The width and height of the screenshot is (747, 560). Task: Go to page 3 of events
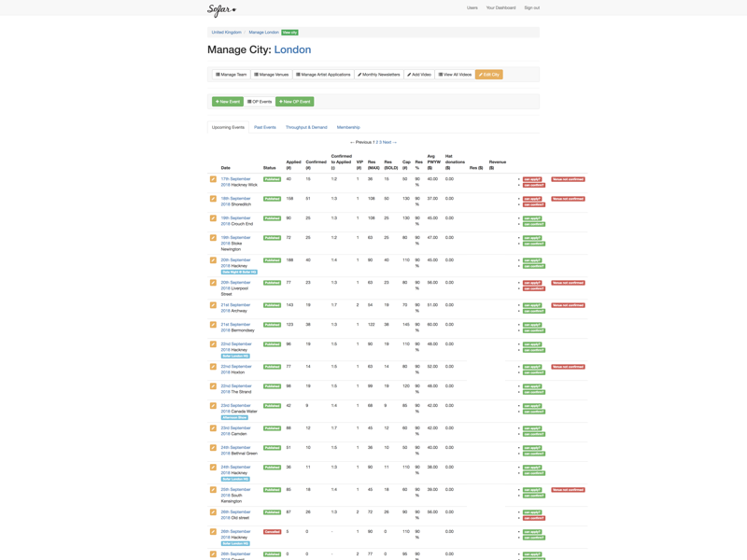(x=380, y=142)
